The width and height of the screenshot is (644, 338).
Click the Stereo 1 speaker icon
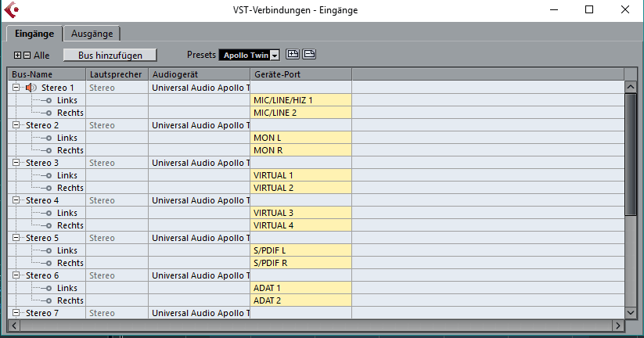click(x=31, y=88)
